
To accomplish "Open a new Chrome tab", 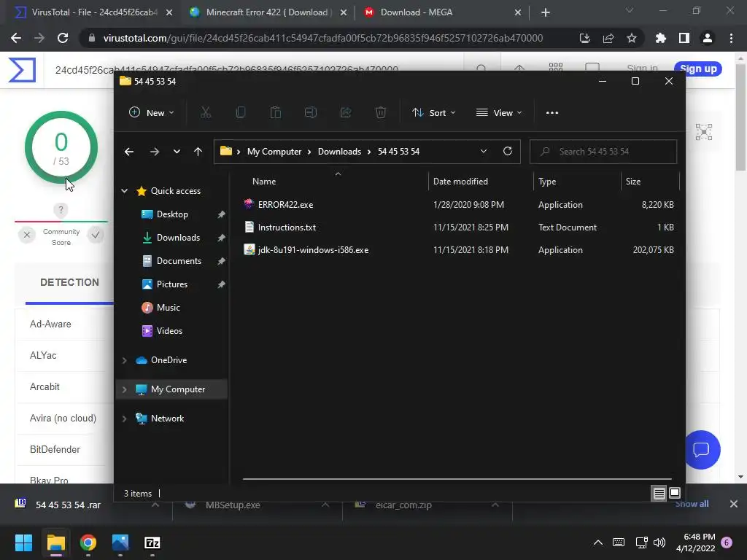I will (546, 12).
